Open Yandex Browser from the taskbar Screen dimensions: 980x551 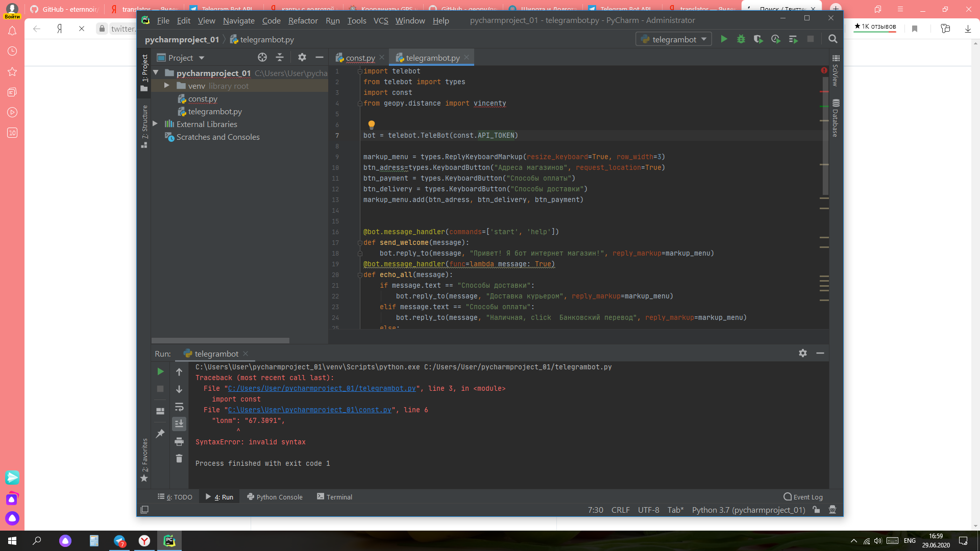[x=144, y=541]
